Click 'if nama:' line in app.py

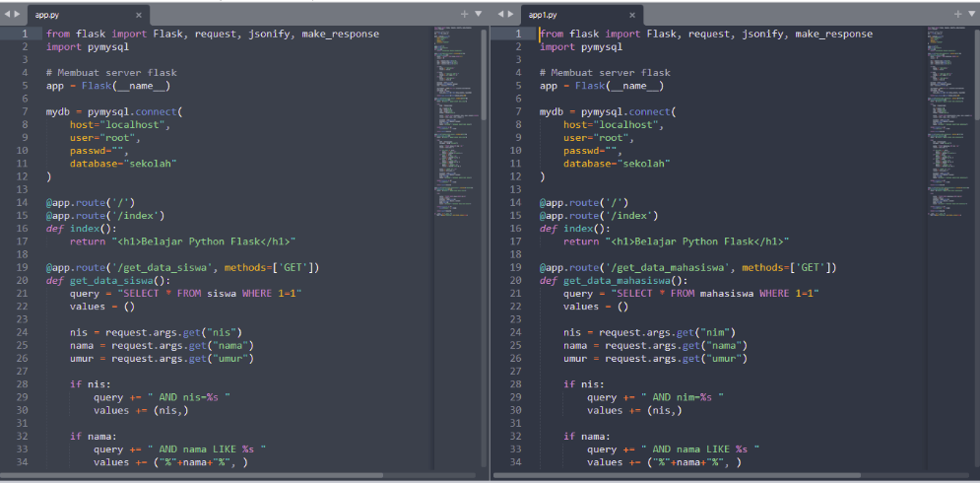click(94, 436)
